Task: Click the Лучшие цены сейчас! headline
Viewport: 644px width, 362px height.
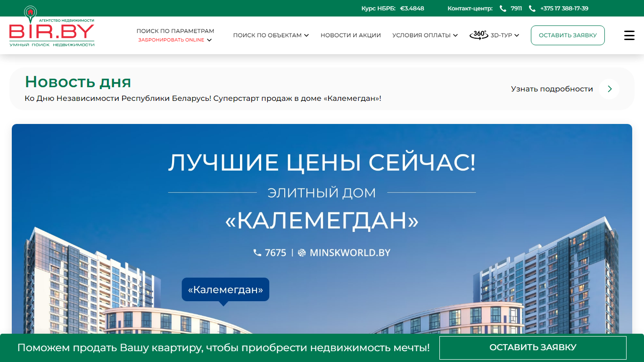Action: coord(322,163)
